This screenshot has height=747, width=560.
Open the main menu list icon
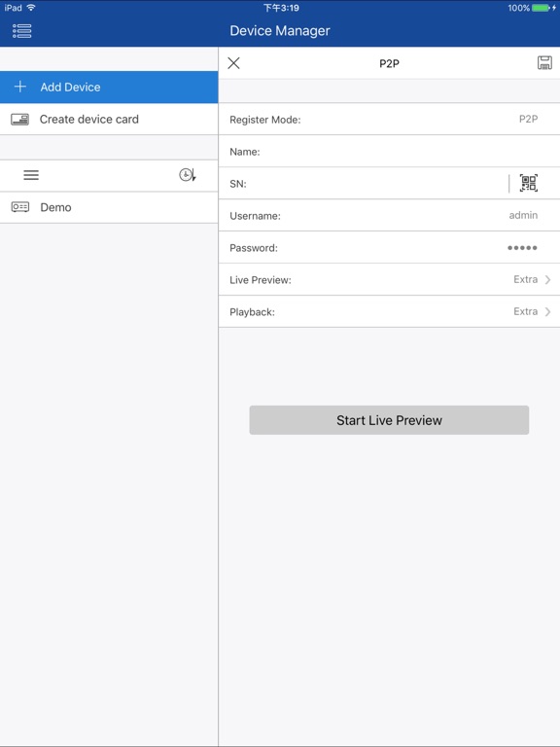tap(22, 31)
